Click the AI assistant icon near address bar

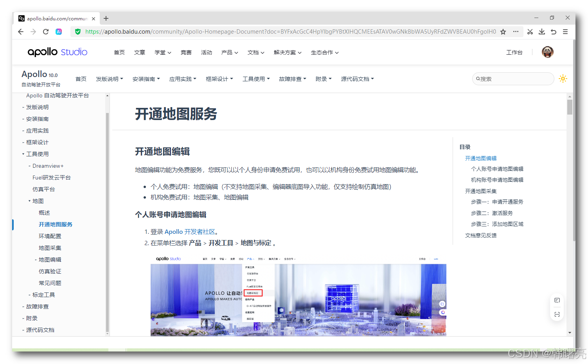[x=59, y=32]
